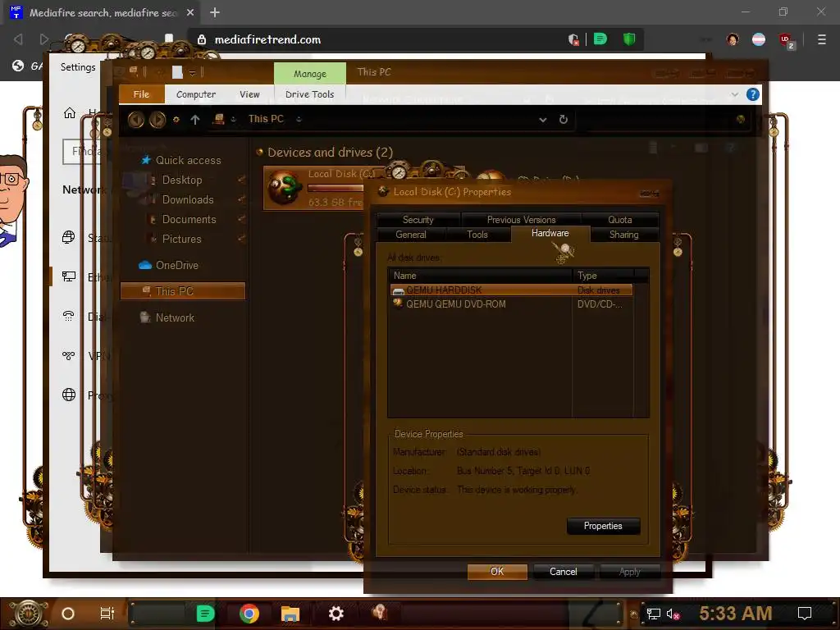Open File Explorer help question mark icon
Viewport: 840px width, 630px height.
[x=753, y=94]
